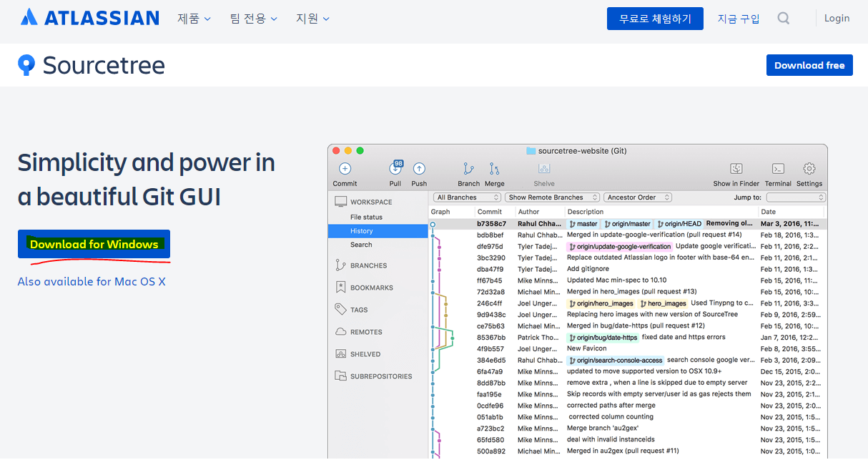Screen dimensions: 868x465
Task: Open the Settings gear icon
Action: pyautogui.click(x=809, y=169)
